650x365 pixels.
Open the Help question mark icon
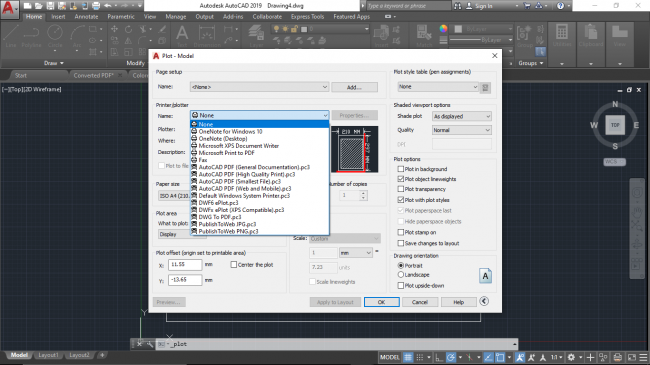click(560, 6)
